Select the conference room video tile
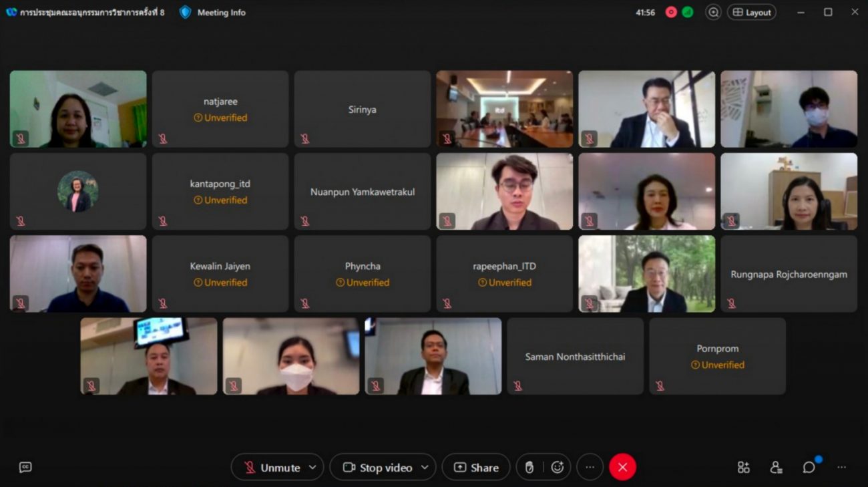This screenshot has height=487, width=868. point(505,109)
